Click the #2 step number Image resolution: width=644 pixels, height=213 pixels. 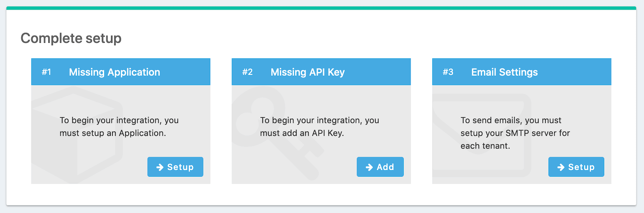[x=247, y=72]
